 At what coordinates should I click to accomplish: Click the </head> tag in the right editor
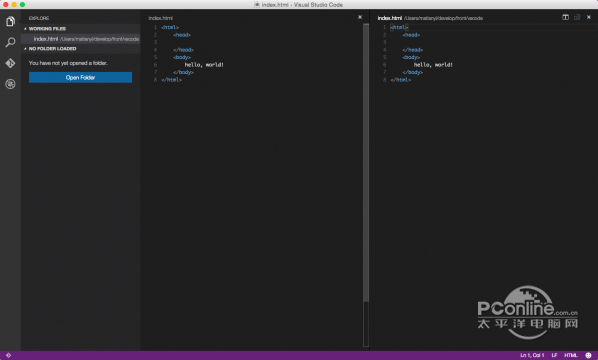pyautogui.click(x=413, y=50)
